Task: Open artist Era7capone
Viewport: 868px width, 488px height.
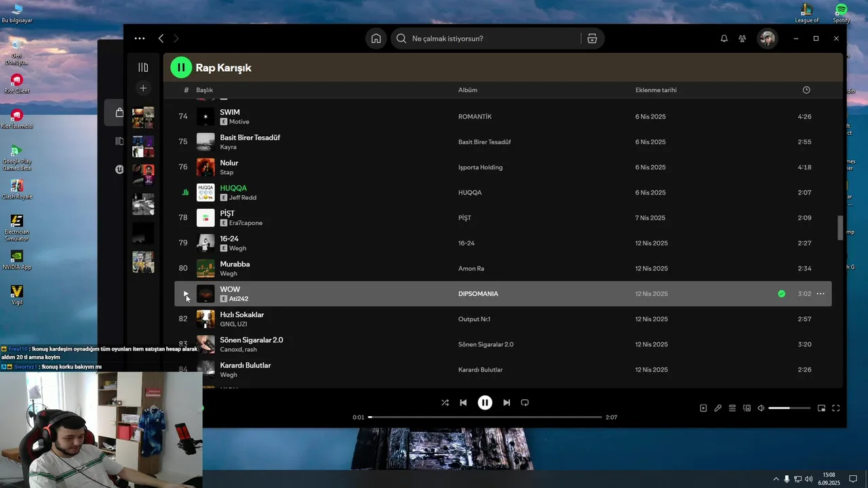Action: click(245, 223)
